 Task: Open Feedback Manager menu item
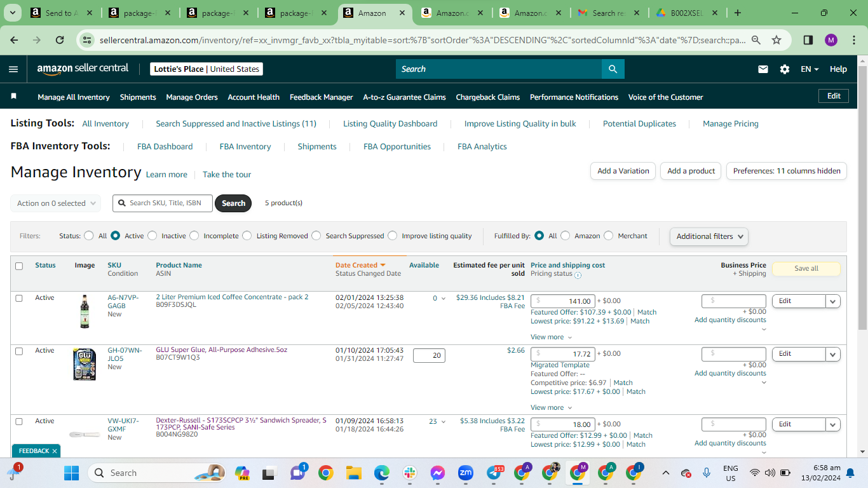coord(322,97)
